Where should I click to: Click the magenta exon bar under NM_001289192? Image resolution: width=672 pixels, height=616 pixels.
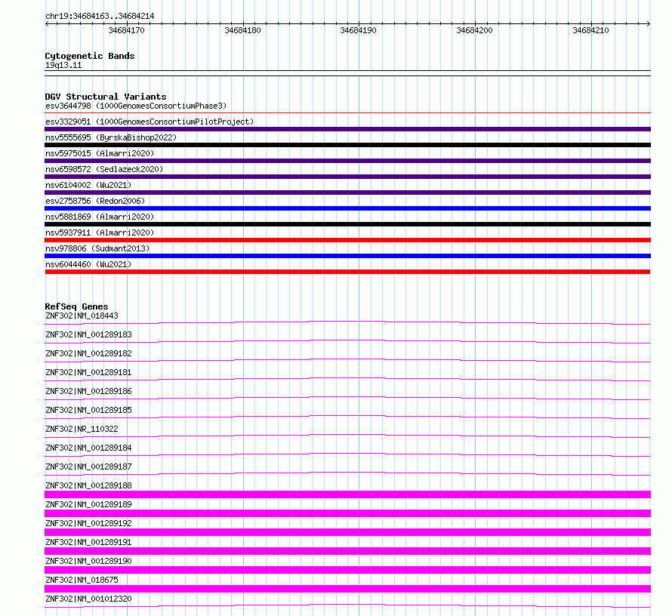(347, 532)
